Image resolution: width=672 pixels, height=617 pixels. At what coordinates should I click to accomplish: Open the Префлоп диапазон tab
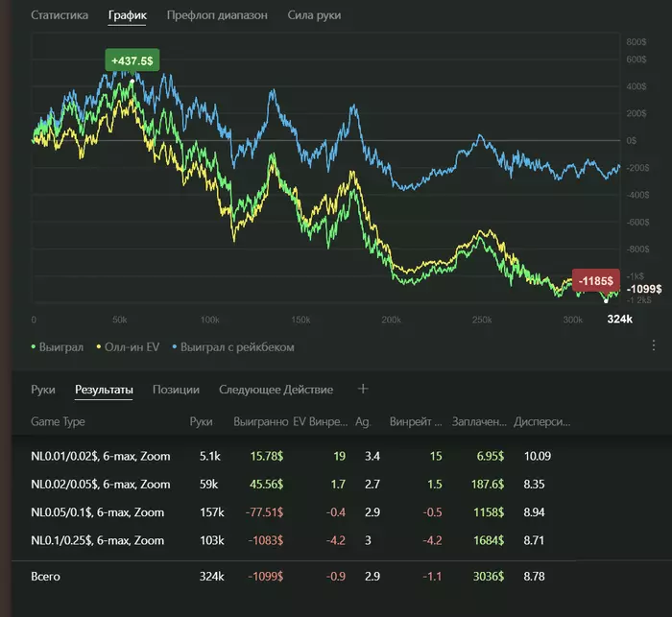point(217,15)
